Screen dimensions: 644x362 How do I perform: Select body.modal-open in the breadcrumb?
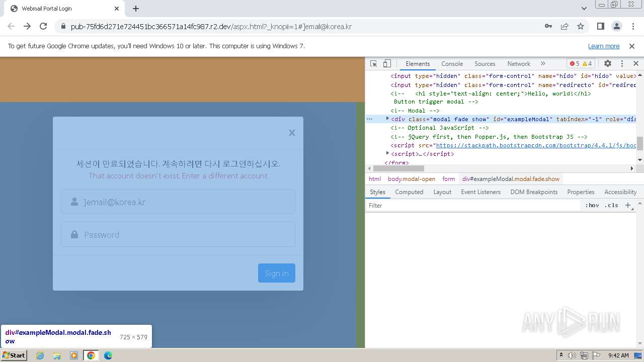click(x=411, y=179)
